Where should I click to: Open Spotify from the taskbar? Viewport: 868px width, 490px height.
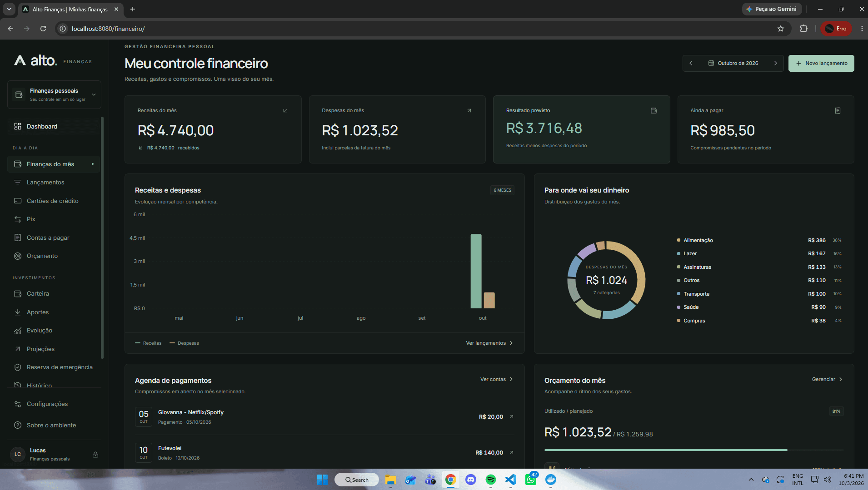491,480
